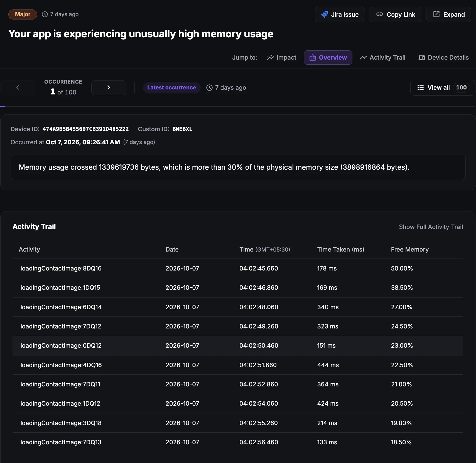View all 100 occurrences
This screenshot has width=476, height=463.
[x=443, y=87]
